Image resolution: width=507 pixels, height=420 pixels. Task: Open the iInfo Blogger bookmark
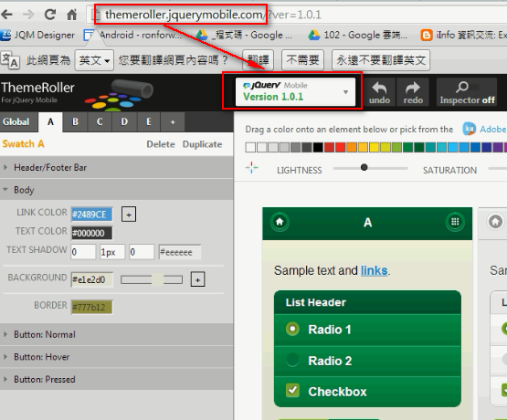(463, 35)
